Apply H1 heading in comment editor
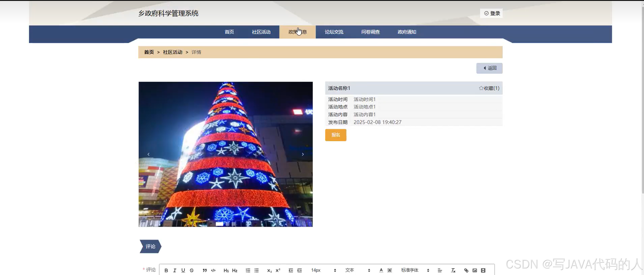 pyautogui.click(x=226, y=270)
